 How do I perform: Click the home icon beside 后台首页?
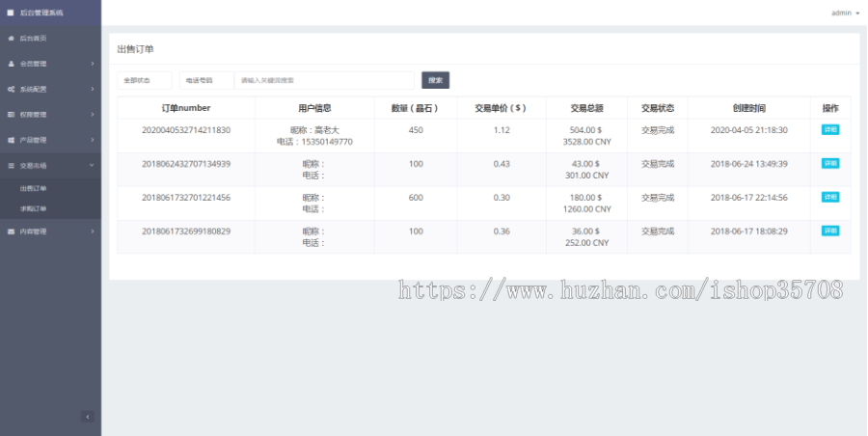pyautogui.click(x=11, y=39)
